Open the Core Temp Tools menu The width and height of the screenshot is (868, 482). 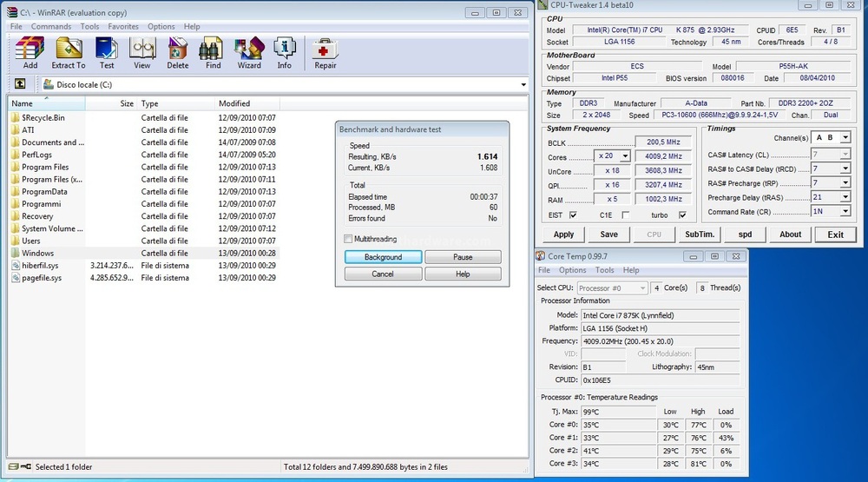(604, 270)
